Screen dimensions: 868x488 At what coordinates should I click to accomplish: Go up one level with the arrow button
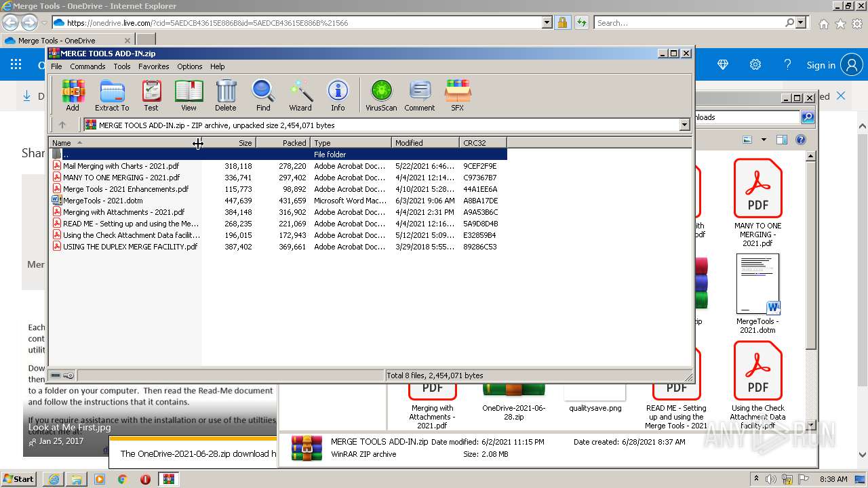[62, 125]
